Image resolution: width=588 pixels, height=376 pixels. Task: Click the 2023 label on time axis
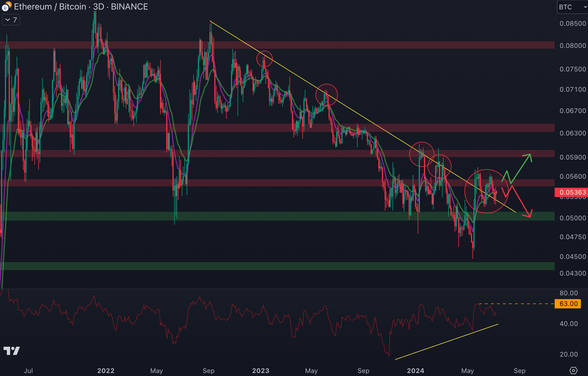point(261,371)
